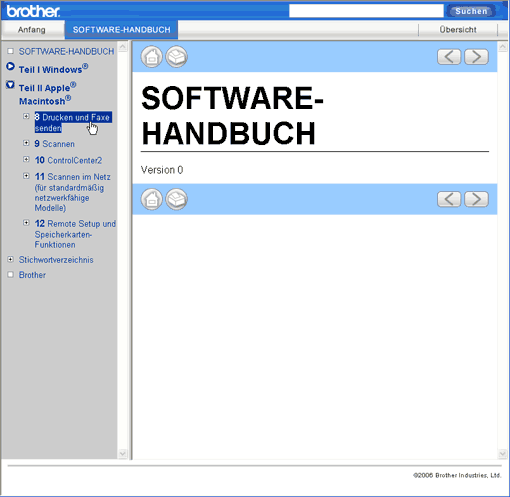Collapse Teil II Apple Macintosh section

pyautogui.click(x=10, y=85)
